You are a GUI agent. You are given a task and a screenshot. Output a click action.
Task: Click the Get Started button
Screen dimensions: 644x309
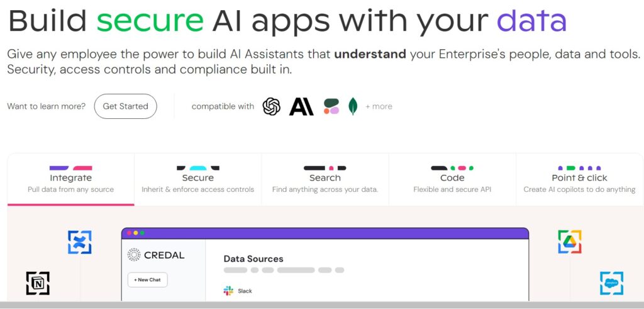pos(125,106)
